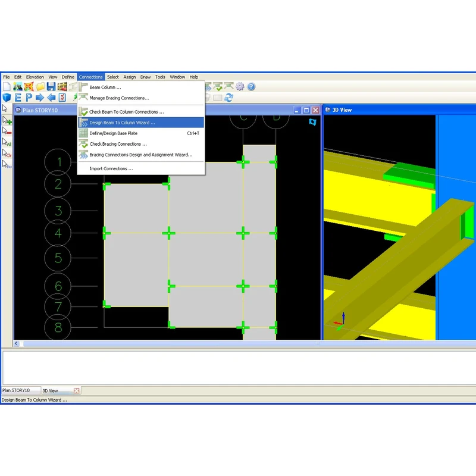
Task: Select the add-to-selection pointer tool
Action: tap(7, 120)
